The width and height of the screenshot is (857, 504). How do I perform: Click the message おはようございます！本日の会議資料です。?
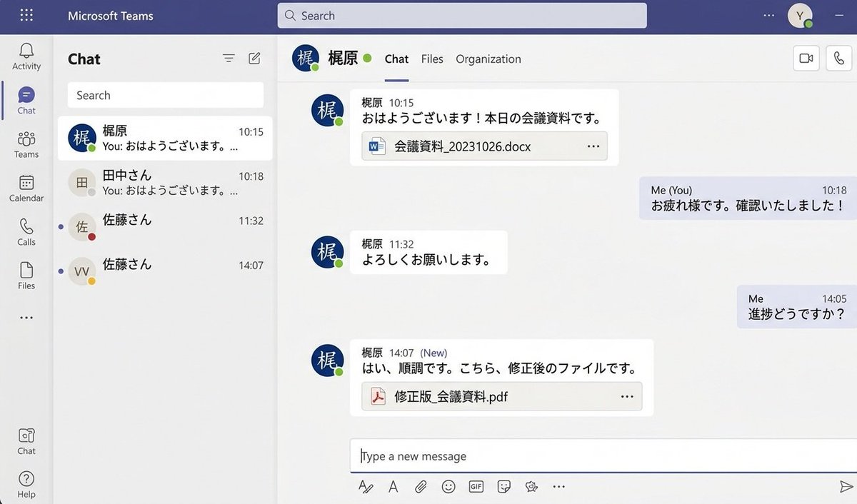(483, 119)
